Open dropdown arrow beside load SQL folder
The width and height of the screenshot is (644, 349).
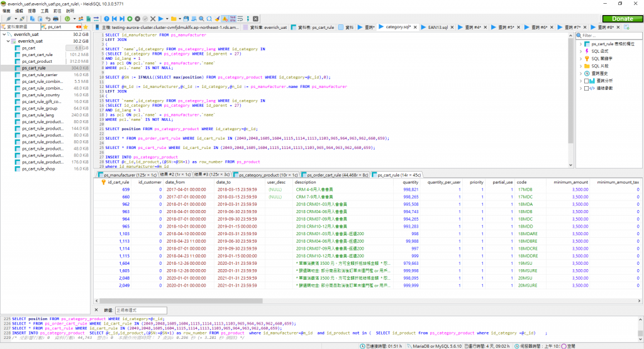click(180, 19)
